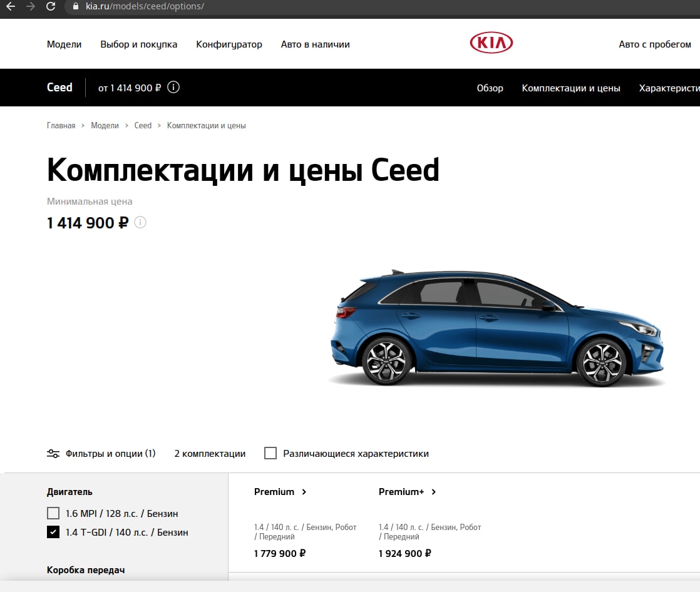Switch to the Характеристики tab

pos(669,88)
